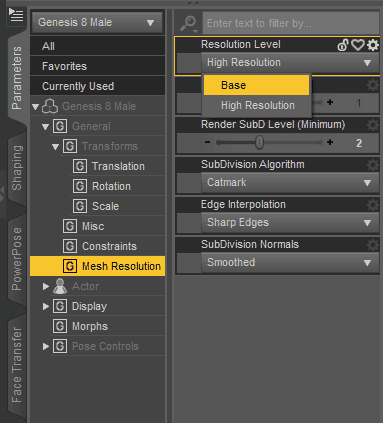Expand the Display tree node

pyautogui.click(x=46, y=306)
